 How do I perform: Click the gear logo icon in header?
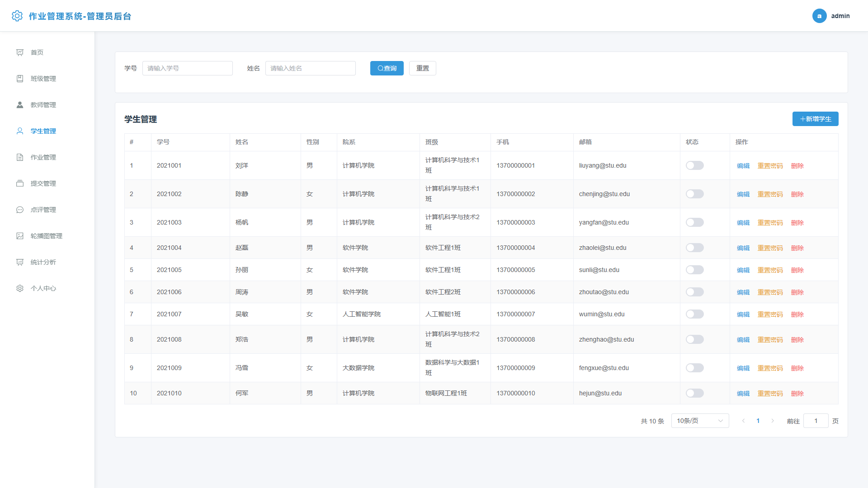(17, 16)
